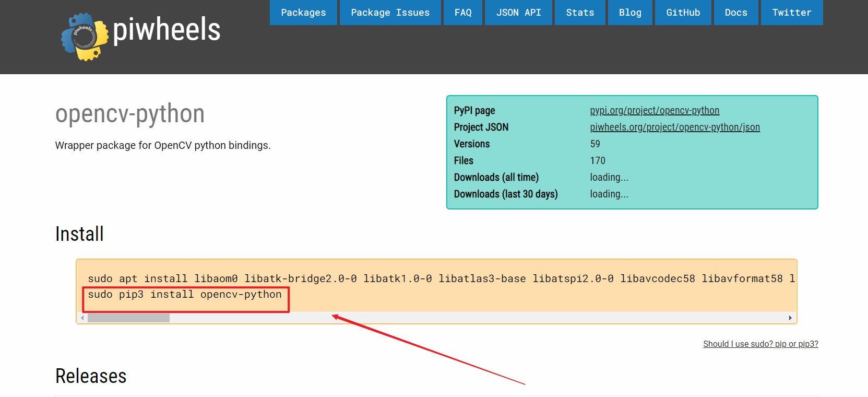This screenshot has width=868, height=397.
Task: Click the piwheels site title text
Action: coord(167,29)
